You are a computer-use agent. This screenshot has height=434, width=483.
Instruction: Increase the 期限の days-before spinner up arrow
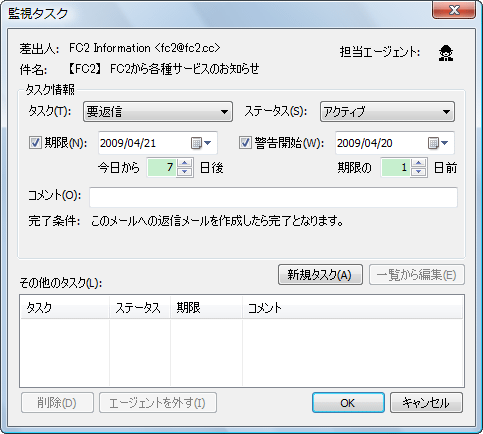(419, 163)
